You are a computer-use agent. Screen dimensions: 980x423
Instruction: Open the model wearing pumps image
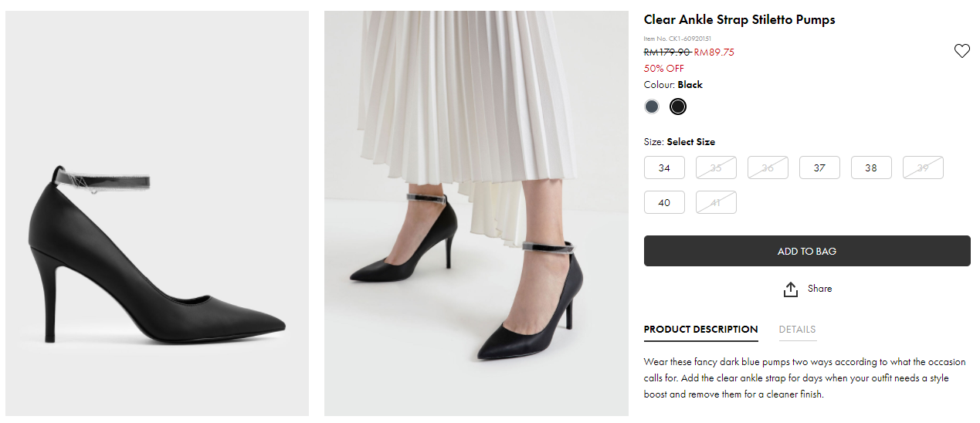click(476, 213)
